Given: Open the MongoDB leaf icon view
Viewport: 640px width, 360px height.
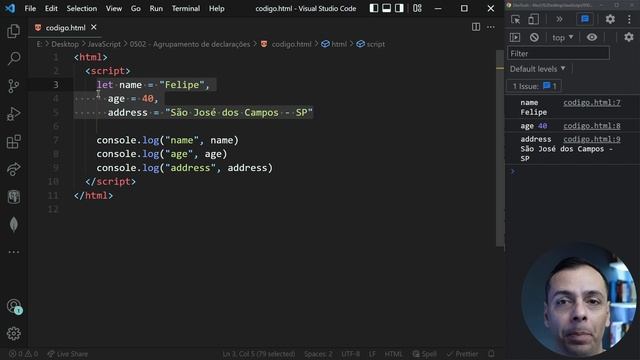Looking at the screenshot, I should click(13, 224).
